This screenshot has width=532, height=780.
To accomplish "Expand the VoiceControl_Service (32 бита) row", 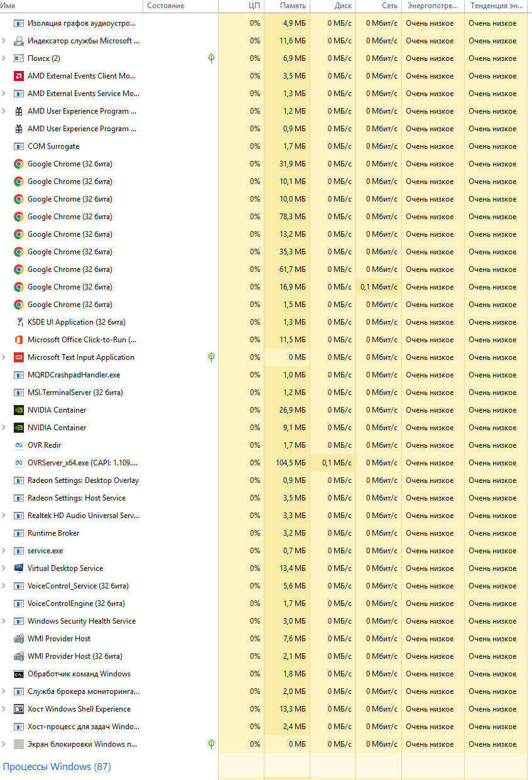I will (4, 586).
